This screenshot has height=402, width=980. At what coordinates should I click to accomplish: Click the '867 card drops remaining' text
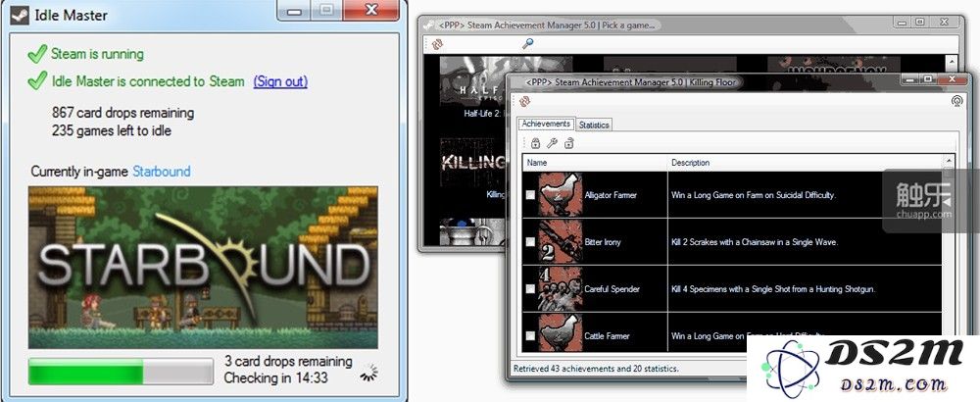pos(123,113)
